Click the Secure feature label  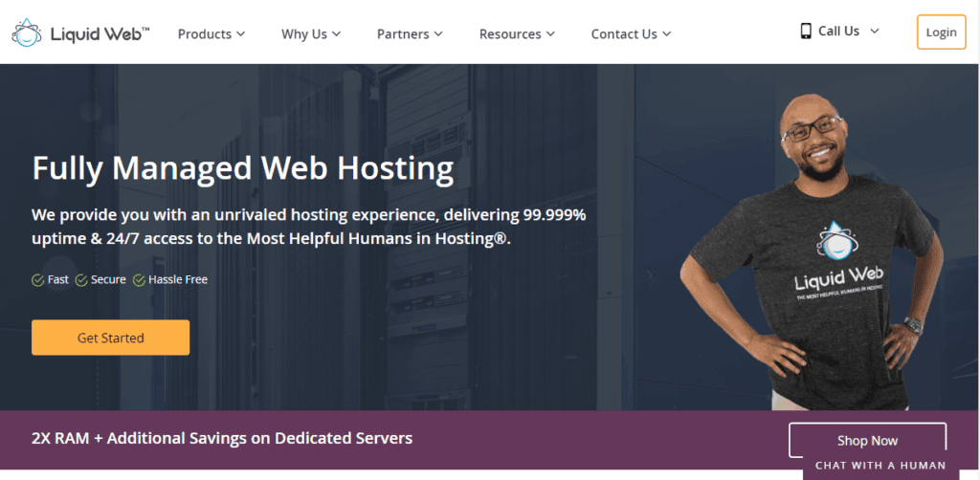coord(108,279)
